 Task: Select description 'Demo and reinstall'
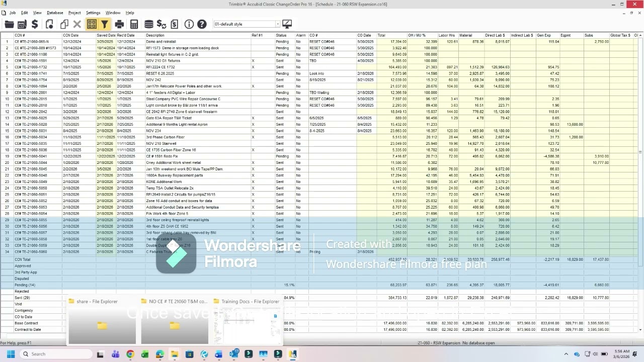pos(161,42)
